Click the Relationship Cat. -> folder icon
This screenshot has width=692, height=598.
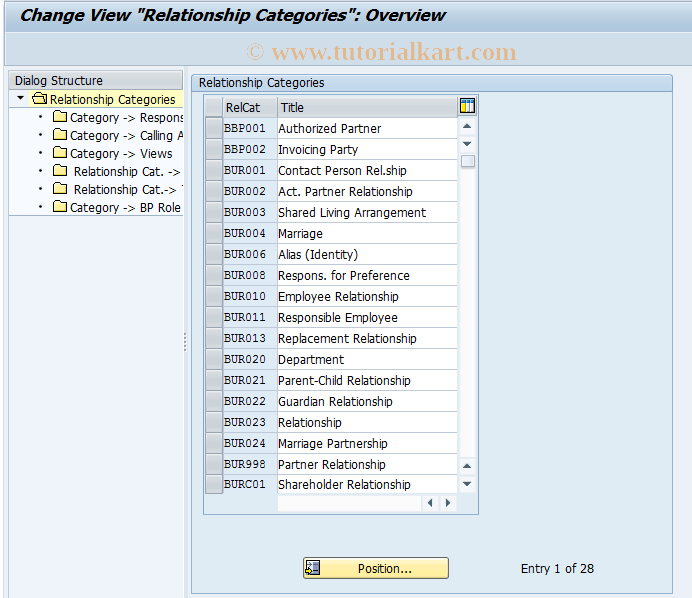click(x=60, y=171)
